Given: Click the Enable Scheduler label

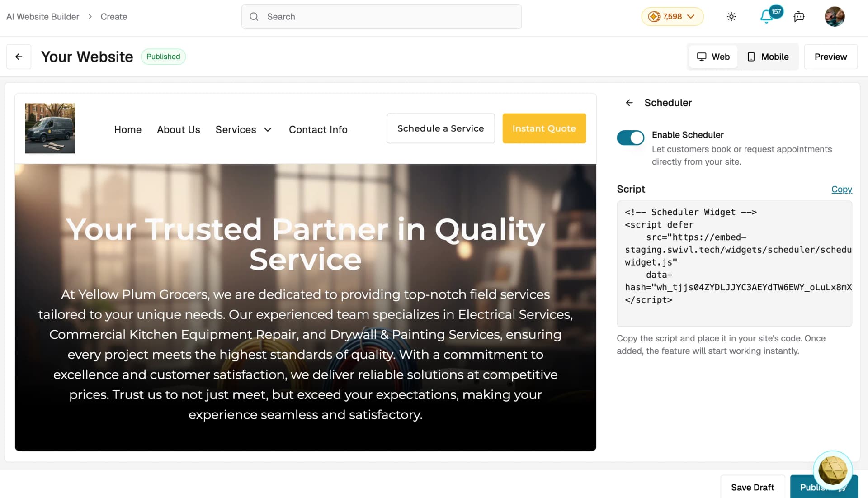Looking at the screenshot, I should 687,135.
